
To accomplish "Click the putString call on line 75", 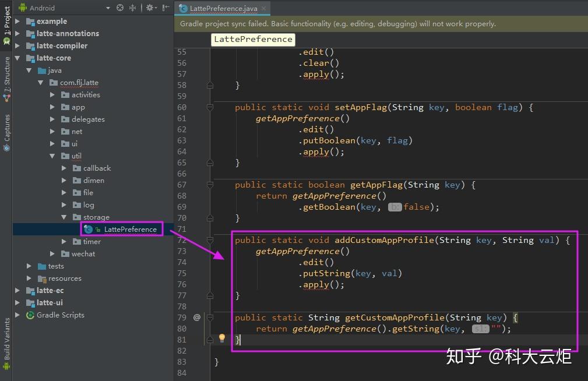I will (326, 273).
